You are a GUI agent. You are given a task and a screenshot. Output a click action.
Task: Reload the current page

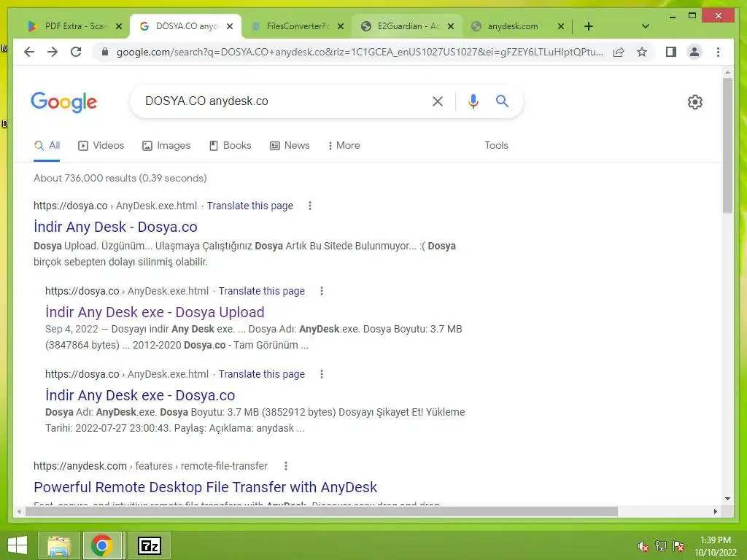tap(76, 52)
